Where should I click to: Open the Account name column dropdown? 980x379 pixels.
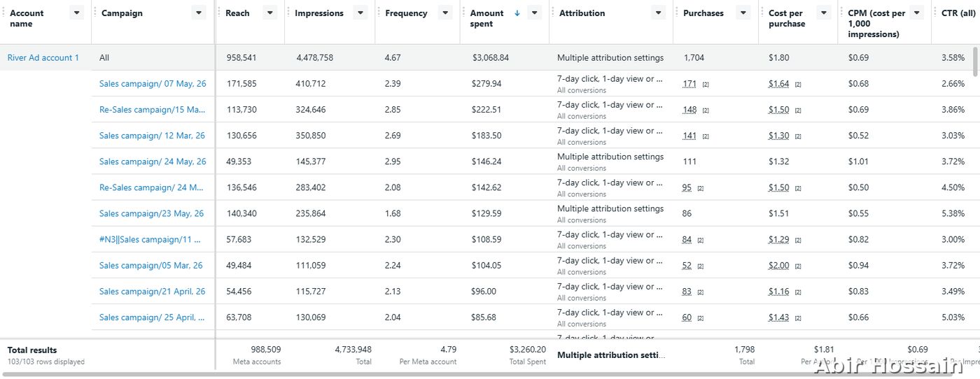[x=77, y=13]
